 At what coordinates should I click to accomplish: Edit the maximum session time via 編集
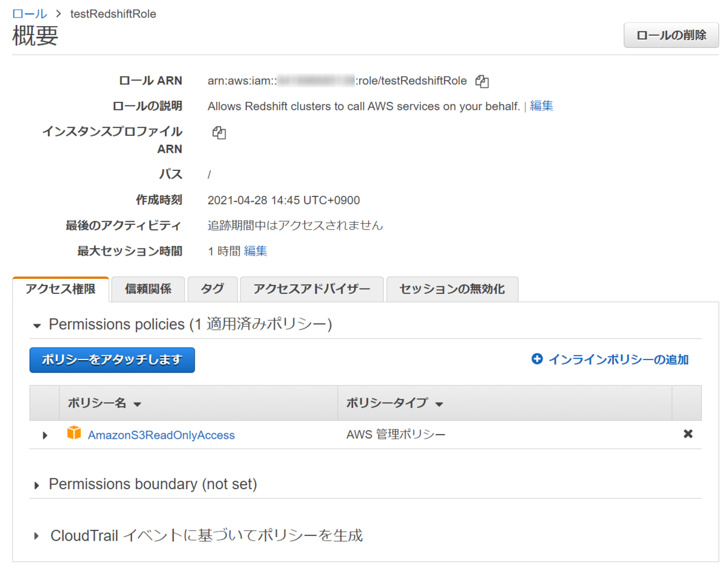tap(255, 250)
